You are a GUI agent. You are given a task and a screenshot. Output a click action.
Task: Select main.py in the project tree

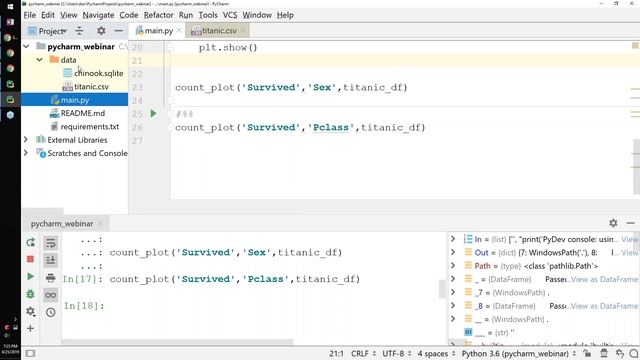74,100
